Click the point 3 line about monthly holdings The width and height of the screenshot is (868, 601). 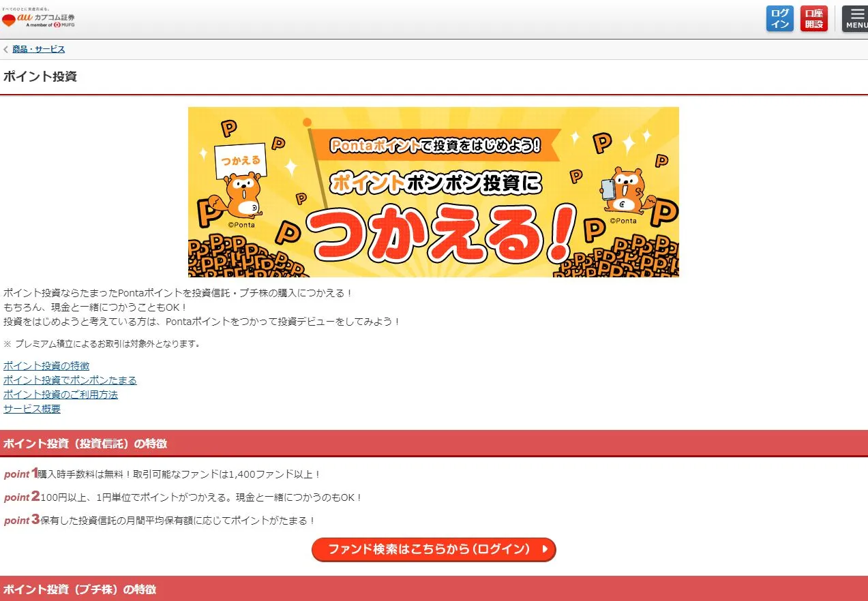tap(160, 520)
